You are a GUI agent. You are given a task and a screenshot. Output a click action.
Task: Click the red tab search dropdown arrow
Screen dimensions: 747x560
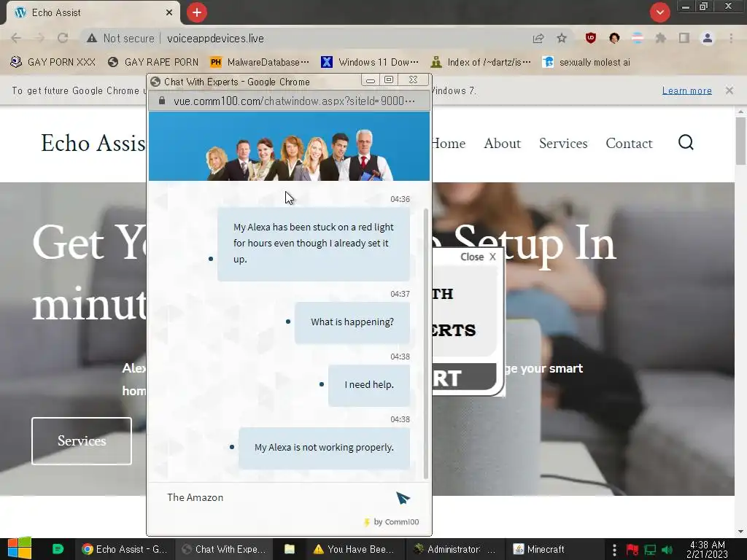coord(659,12)
